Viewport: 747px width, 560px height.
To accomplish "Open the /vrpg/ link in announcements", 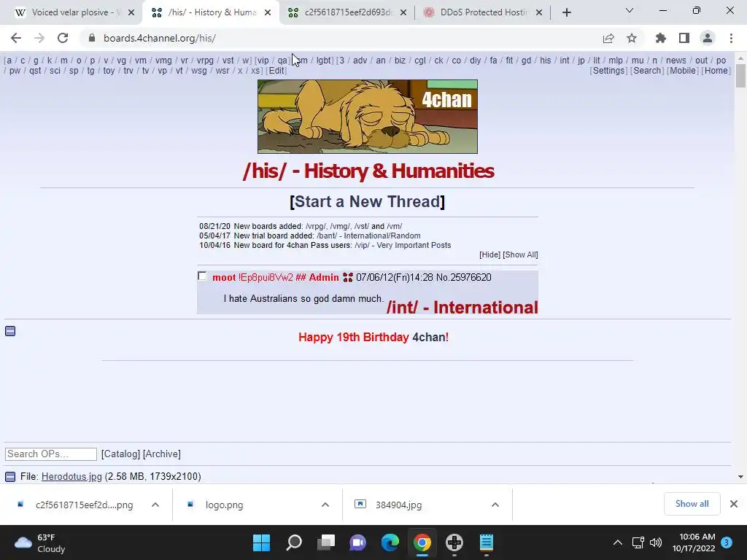I will [315, 226].
